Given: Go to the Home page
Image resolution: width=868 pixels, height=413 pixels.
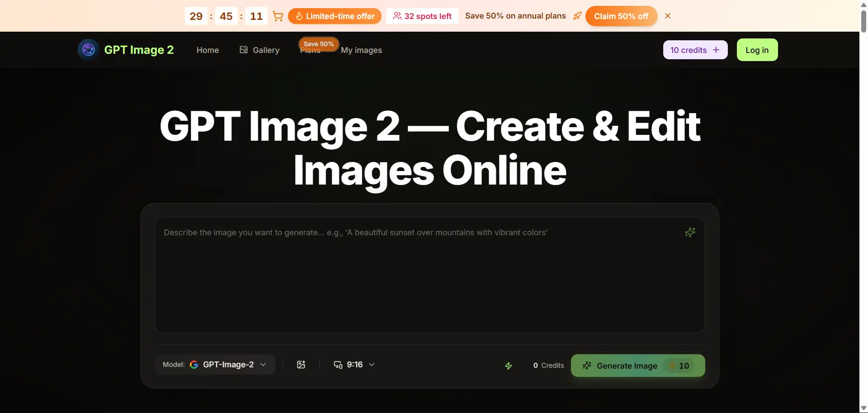Looking at the screenshot, I should tap(208, 50).
